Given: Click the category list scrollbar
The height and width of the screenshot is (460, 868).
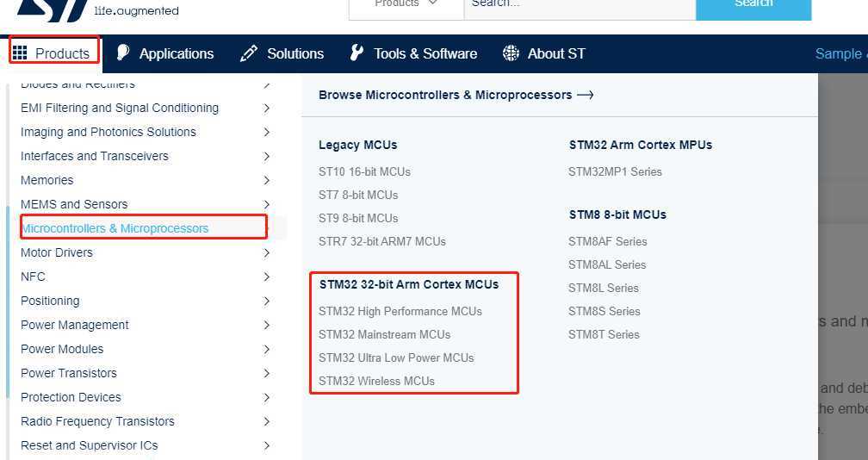Looking at the screenshot, I should click(x=8, y=301).
